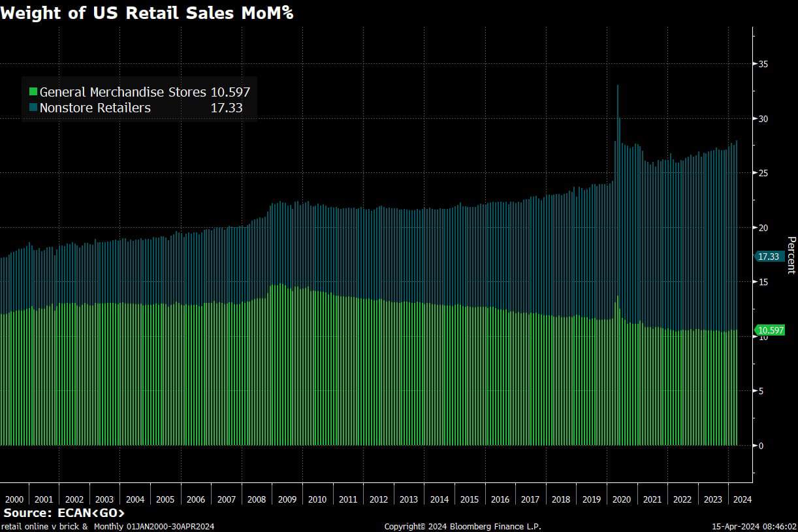
Task: Select the General Merchandise Stores legend label
Action: click(123, 92)
